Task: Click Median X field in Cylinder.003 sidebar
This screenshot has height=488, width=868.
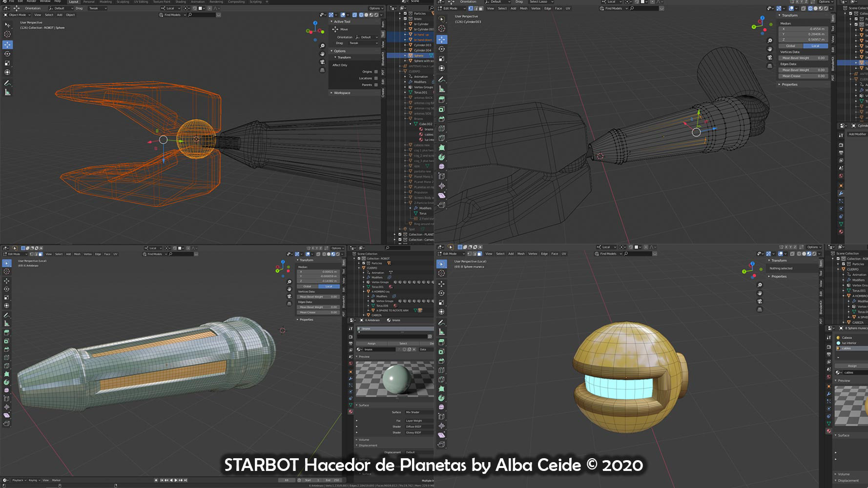Action: pos(803,29)
